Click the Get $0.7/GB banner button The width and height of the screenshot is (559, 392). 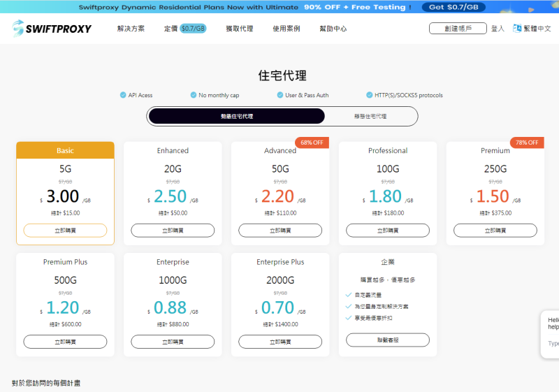click(x=453, y=7)
